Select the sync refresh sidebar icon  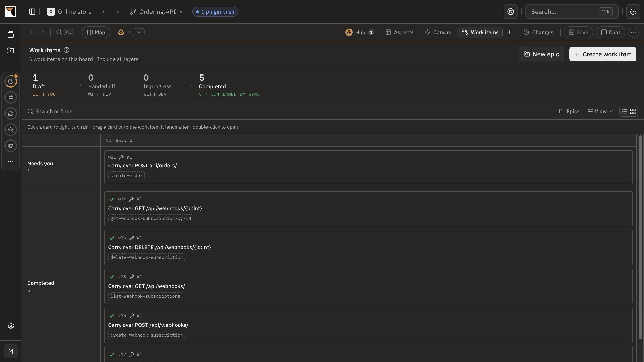11,114
